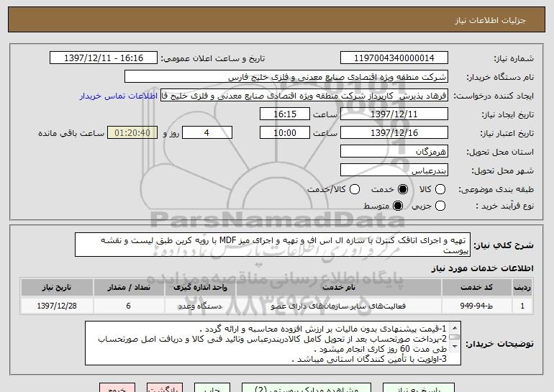Image resolution: width=554 pixels, height=392 pixels.
Task: Click the 10:00 validity time field
Action: click(x=285, y=133)
